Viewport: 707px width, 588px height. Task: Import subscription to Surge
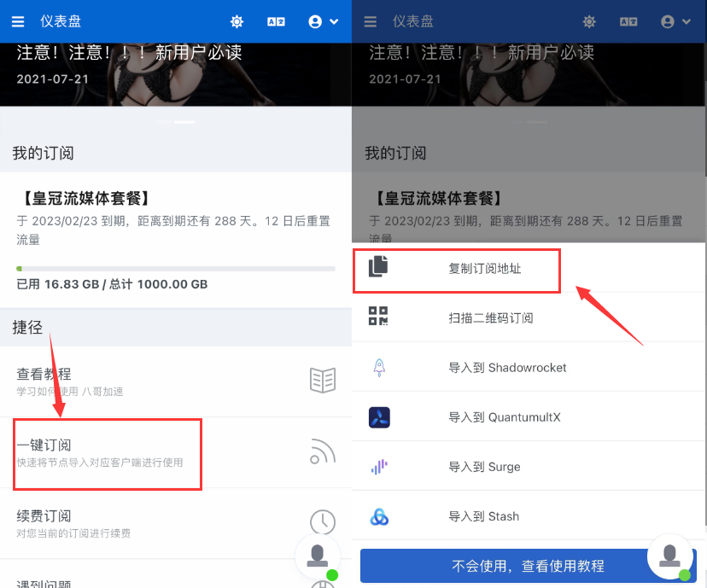[x=529, y=466]
